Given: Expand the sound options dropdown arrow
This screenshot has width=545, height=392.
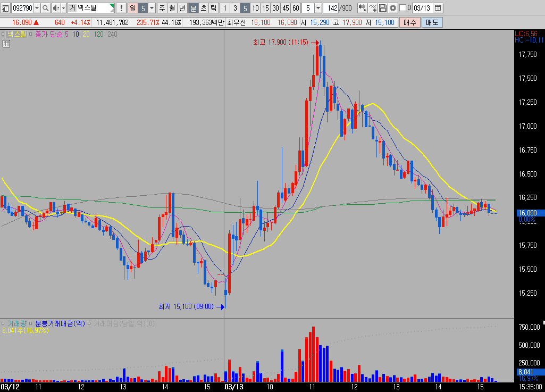Looking at the screenshot, I should pos(63,7).
